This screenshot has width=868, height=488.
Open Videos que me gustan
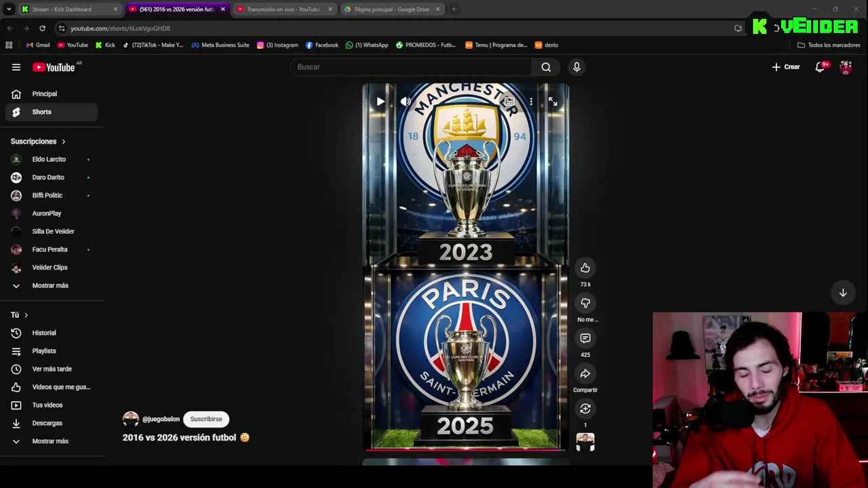click(x=52, y=387)
